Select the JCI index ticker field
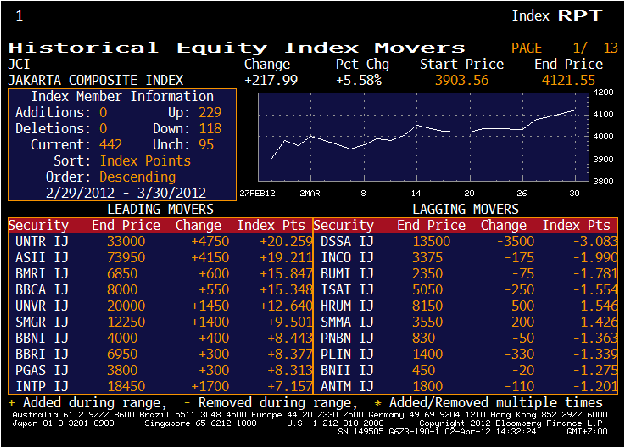624x447 pixels. [x=20, y=63]
